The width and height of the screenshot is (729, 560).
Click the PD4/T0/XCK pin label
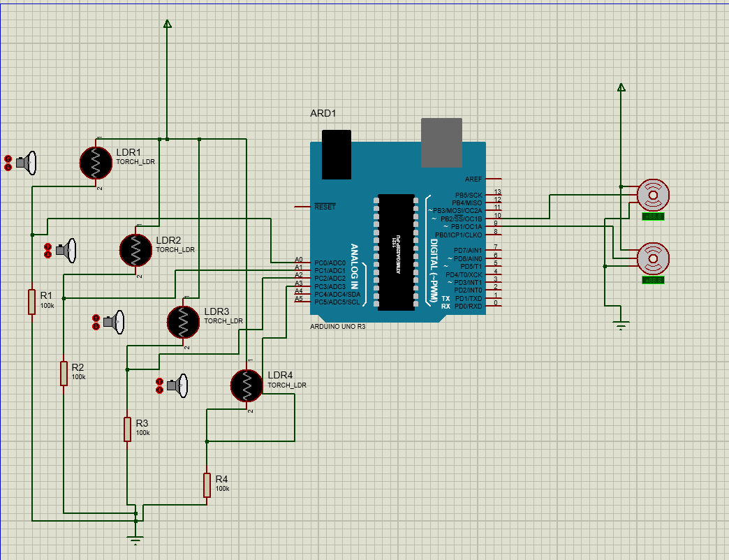(464, 274)
